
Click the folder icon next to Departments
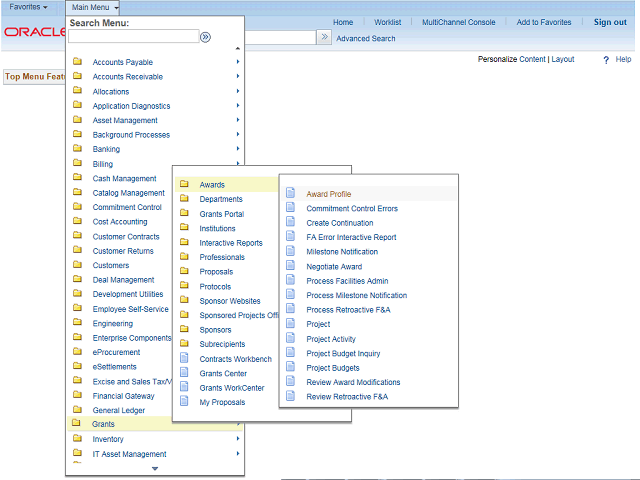point(184,199)
